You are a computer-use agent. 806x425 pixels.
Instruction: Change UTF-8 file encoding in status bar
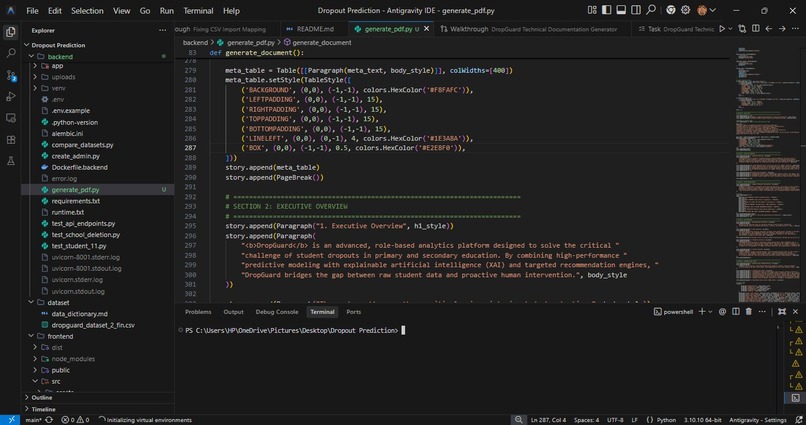tap(615, 420)
